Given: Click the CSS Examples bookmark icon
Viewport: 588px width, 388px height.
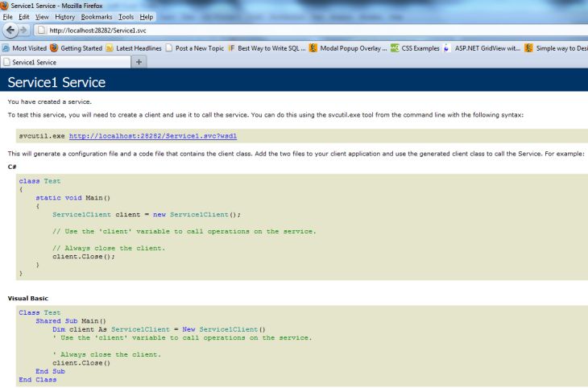Looking at the screenshot, I should (395, 48).
